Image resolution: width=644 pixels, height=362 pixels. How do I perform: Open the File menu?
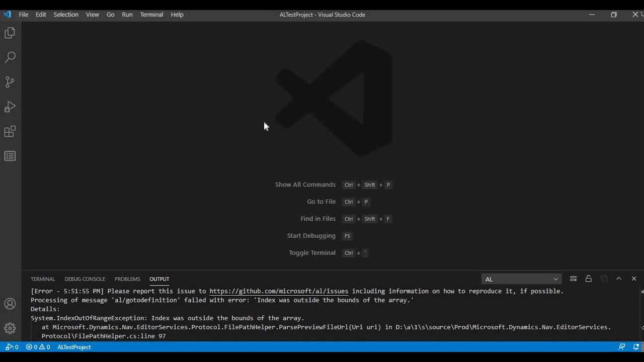(24, 15)
